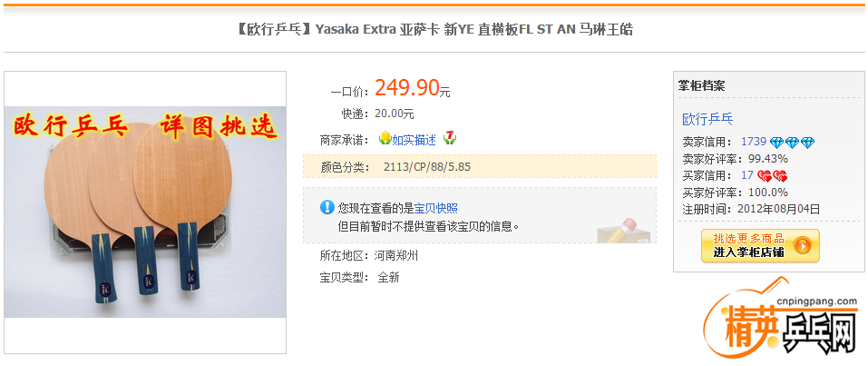This screenshot has width=868, height=366.
Task: Click the blue info exclamation icon
Action: coord(327,208)
